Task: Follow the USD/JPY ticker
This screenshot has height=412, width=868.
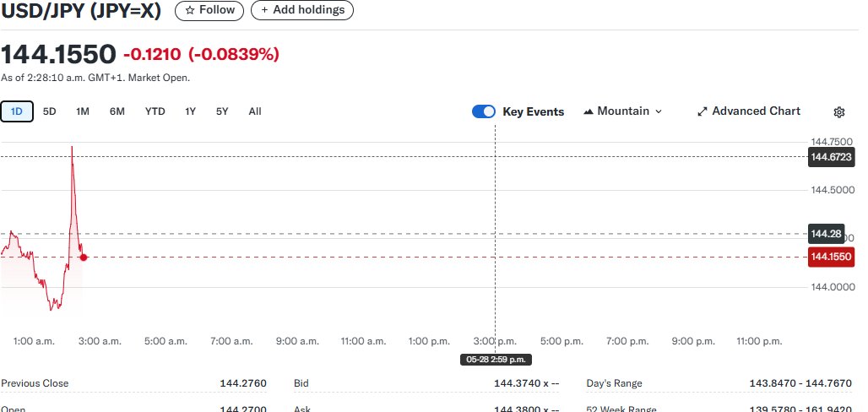Action: pos(209,10)
